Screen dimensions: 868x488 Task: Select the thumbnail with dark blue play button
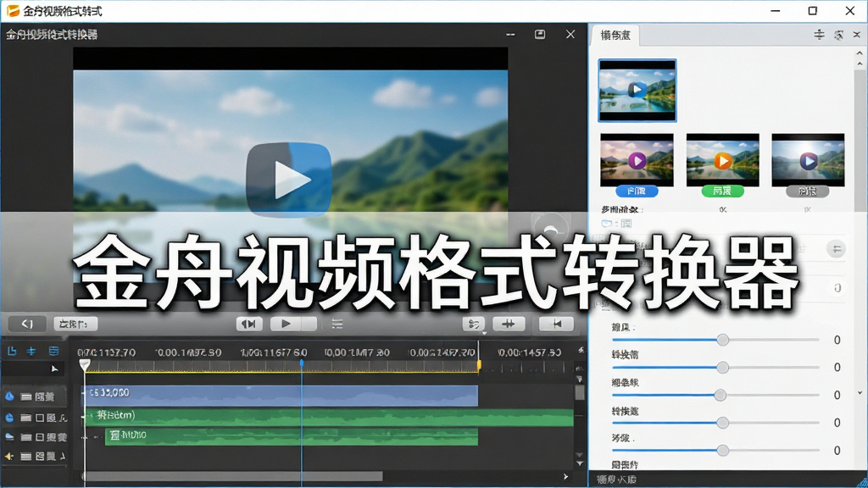coord(808,160)
